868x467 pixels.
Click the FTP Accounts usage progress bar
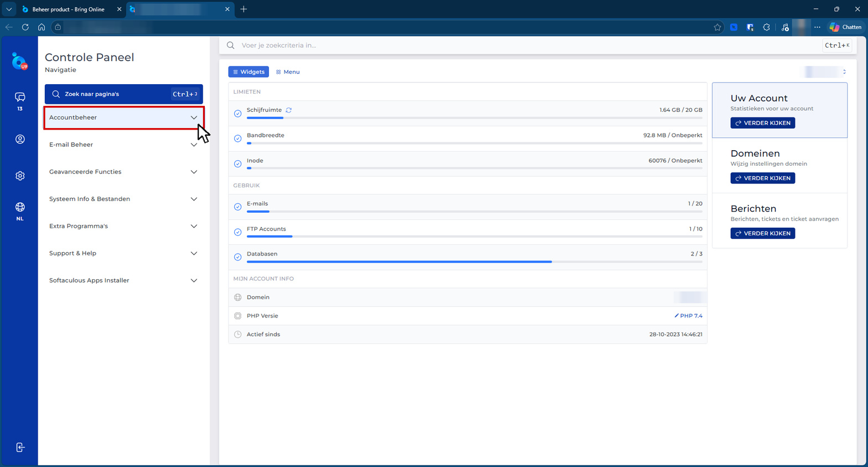pos(474,237)
